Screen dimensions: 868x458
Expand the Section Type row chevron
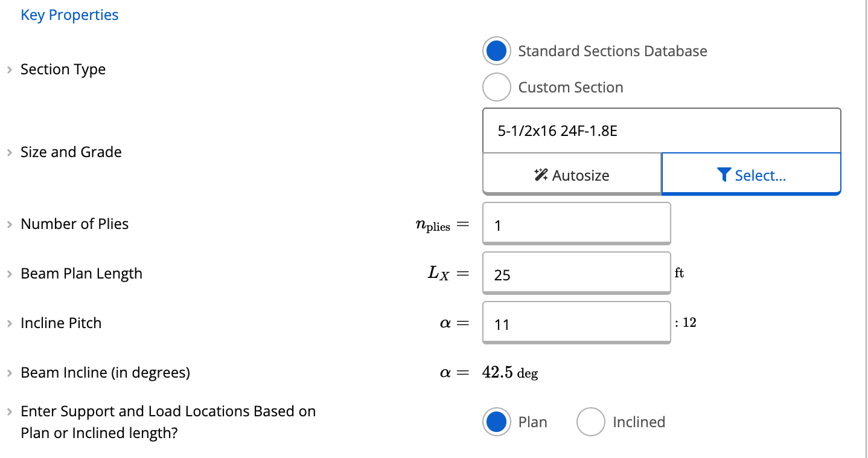tap(10, 70)
